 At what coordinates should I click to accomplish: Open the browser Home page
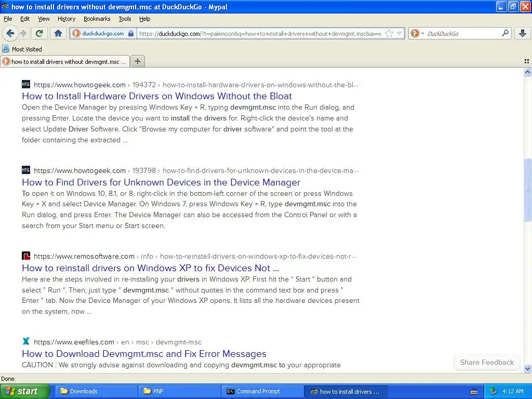coord(58,33)
